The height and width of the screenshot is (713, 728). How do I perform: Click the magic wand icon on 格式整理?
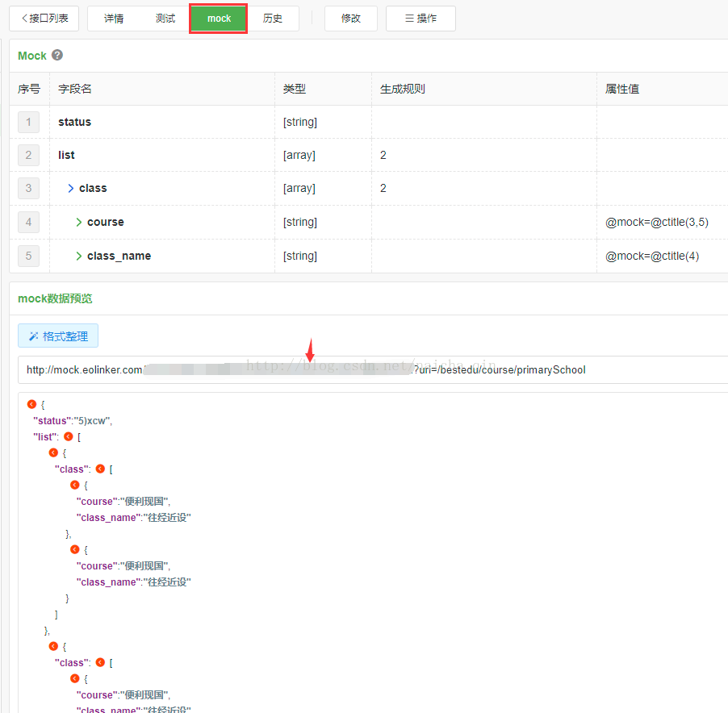[33, 336]
